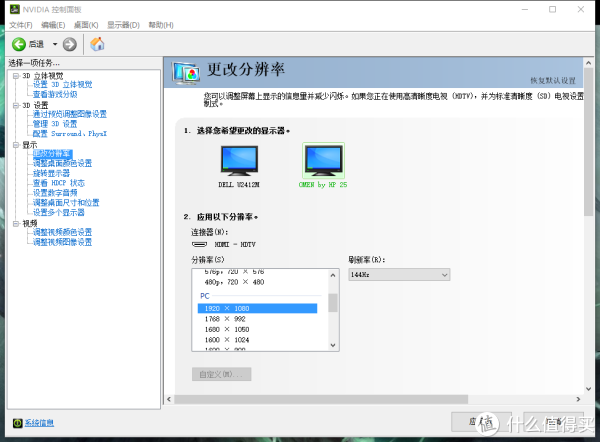Click horizontal scrollbar right arrow
The height and width of the screenshot is (442, 600).
click(x=578, y=399)
